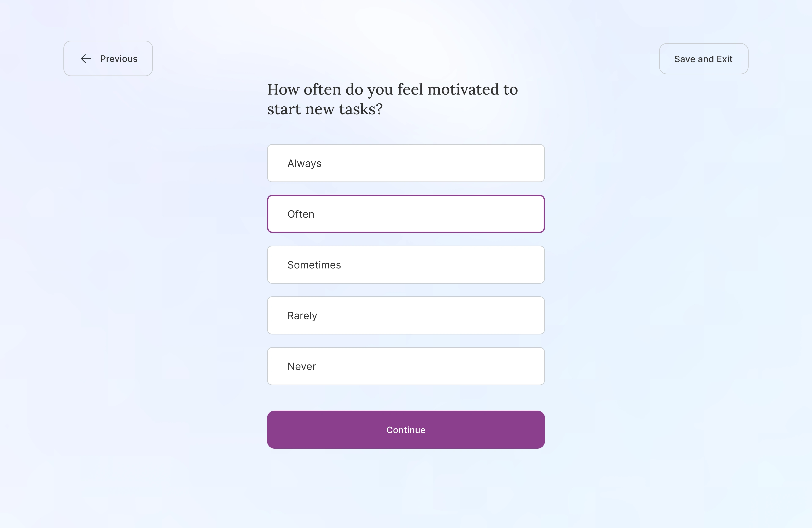Viewport: 812px width, 528px height.
Task: Select the Always answer option
Action: pos(406,163)
